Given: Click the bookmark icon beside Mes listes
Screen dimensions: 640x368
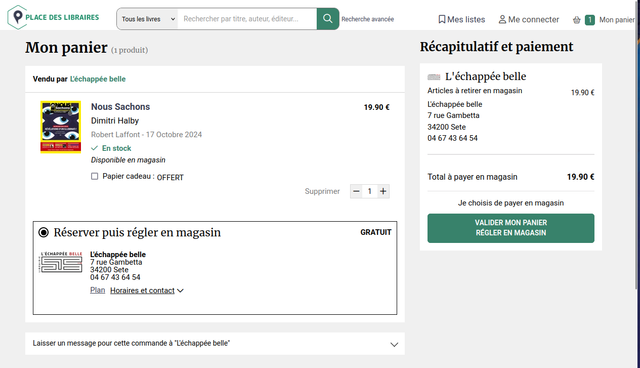Looking at the screenshot, I should click(x=442, y=19).
